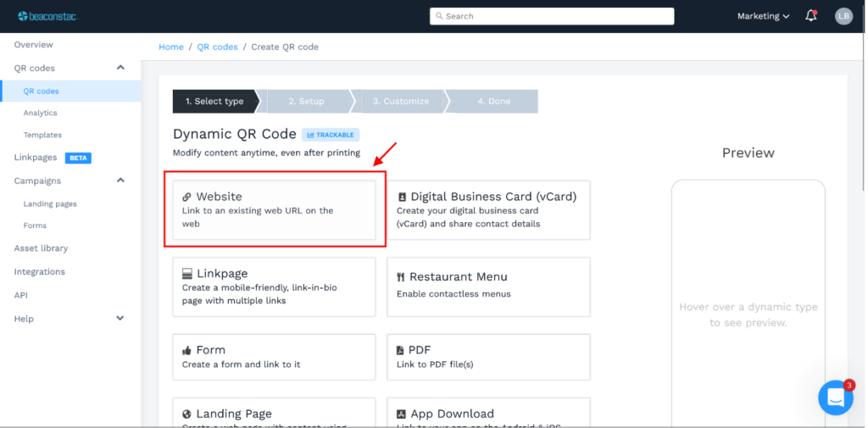Click into the Search field
The image size is (868, 428).
[552, 16]
